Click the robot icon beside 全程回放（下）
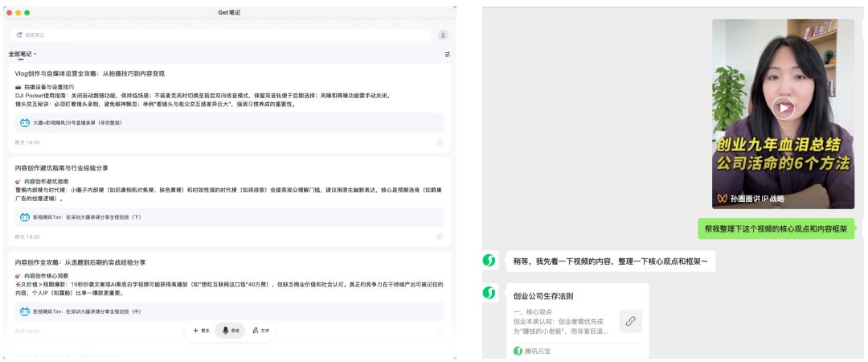The image size is (868, 362). 24,217
